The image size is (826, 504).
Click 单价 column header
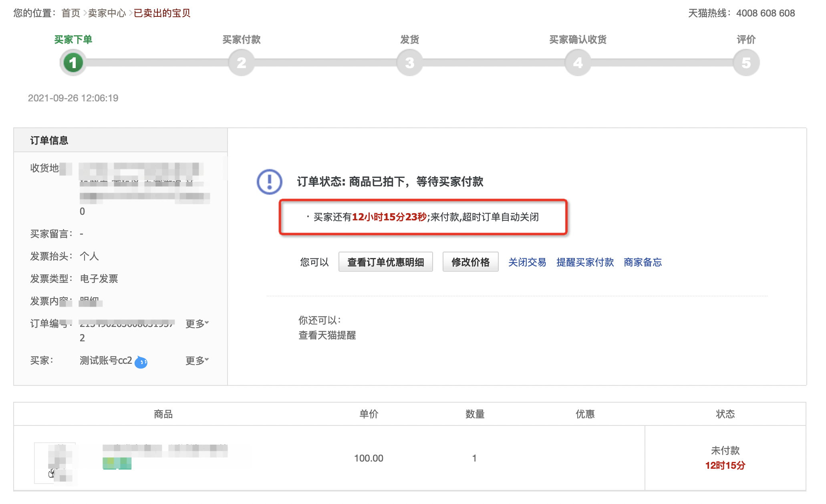coord(369,414)
